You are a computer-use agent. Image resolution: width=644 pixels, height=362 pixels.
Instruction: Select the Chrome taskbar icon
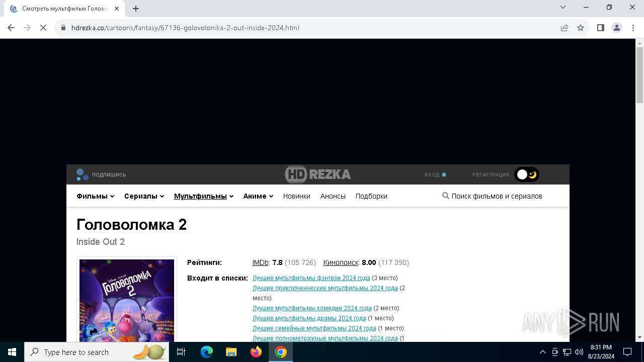pyautogui.click(x=281, y=352)
